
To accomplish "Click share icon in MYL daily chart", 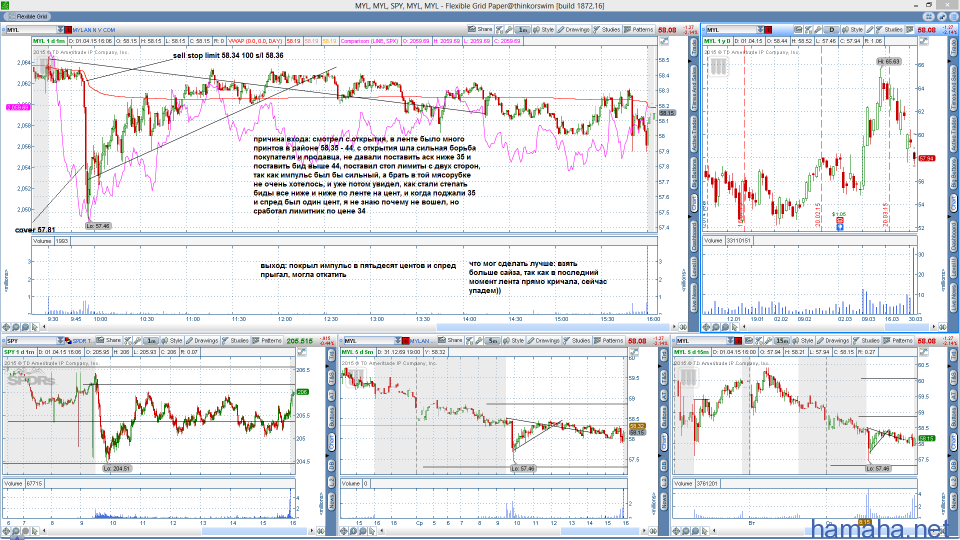I will [x=798, y=29].
